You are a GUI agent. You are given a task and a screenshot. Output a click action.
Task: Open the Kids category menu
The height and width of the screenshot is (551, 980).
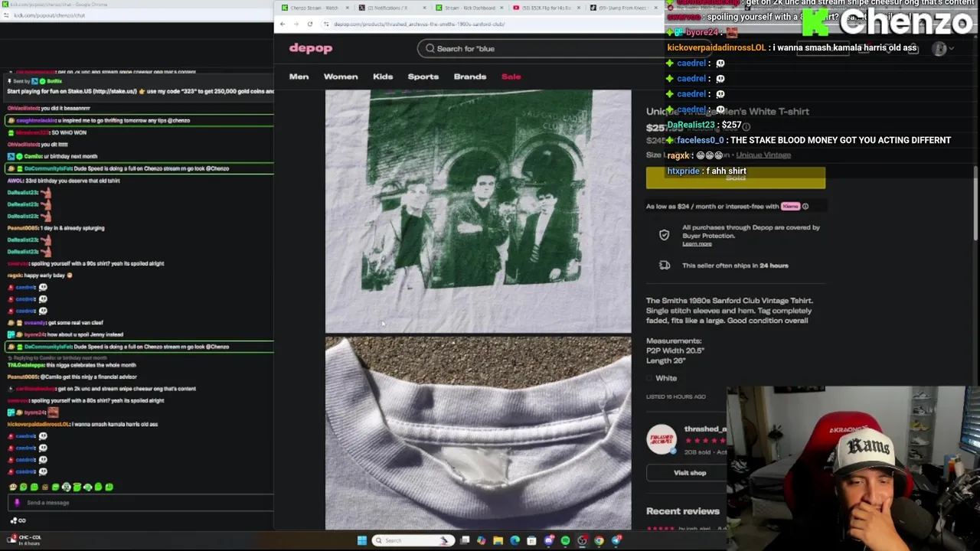pos(383,77)
